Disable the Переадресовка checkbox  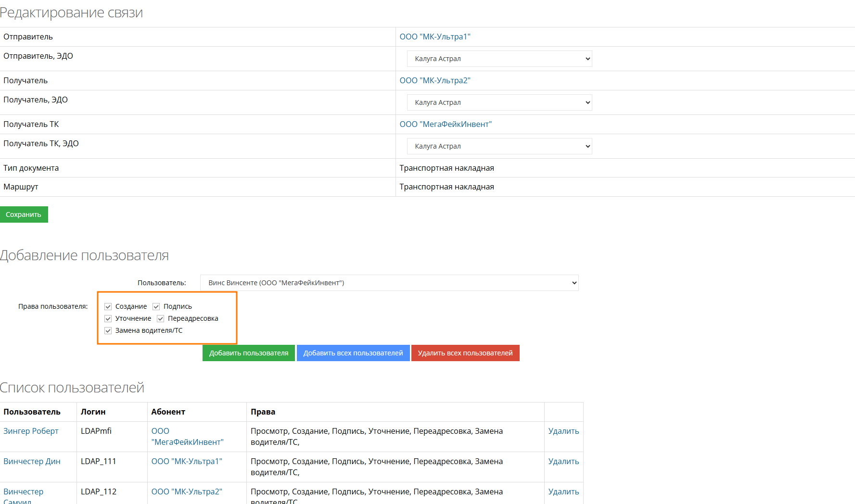pos(161,318)
